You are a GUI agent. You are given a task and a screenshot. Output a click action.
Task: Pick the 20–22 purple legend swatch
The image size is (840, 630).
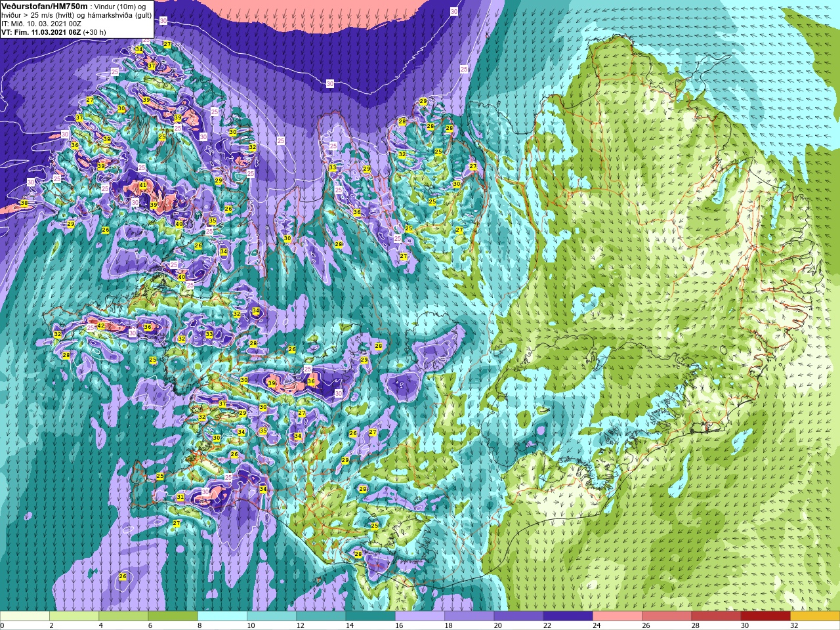518,616
